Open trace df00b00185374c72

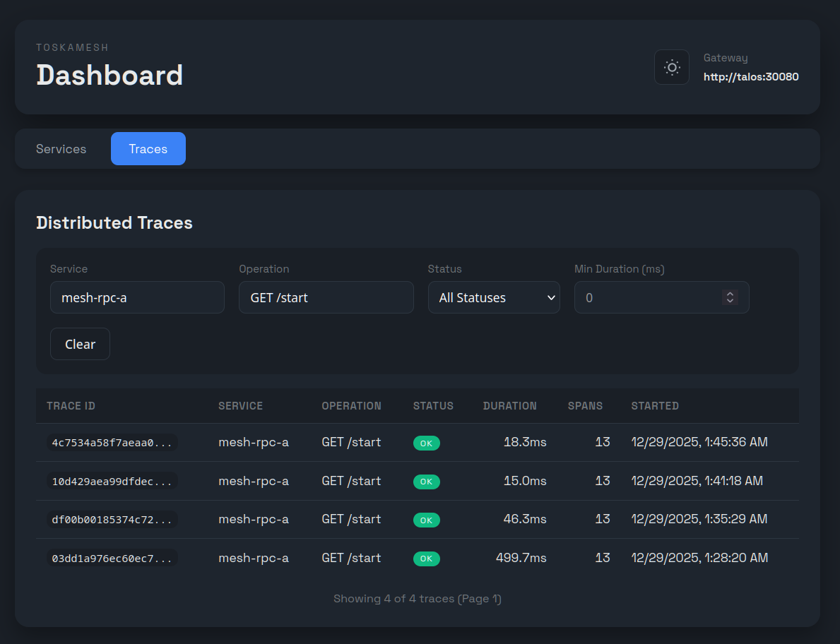[111, 520]
